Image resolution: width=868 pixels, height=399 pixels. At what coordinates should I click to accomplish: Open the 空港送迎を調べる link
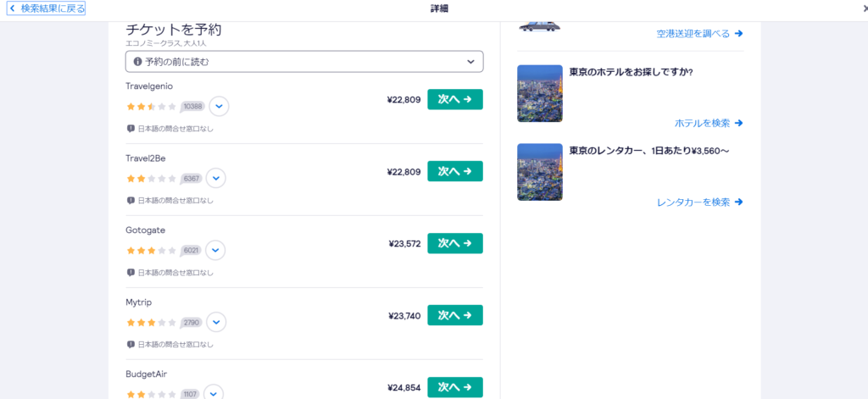[699, 34]
